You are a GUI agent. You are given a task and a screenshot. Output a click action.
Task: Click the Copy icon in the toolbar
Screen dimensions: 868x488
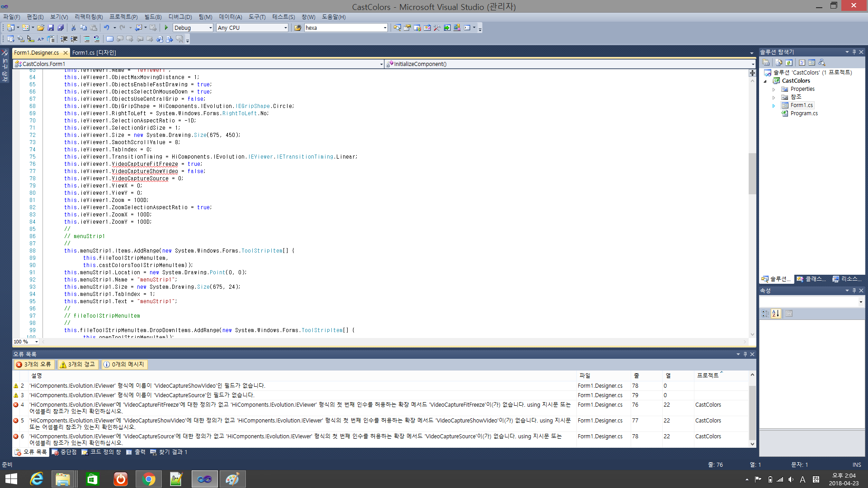coord(84,28)
